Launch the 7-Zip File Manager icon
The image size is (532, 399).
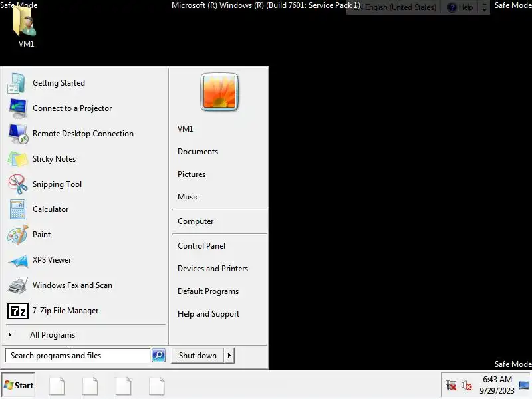point(18,311)
